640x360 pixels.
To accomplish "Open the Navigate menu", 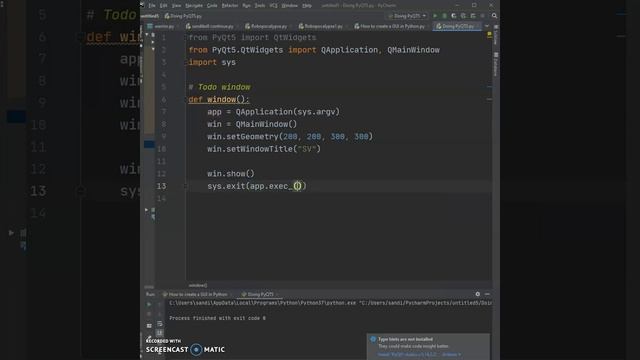I will point(194,6).
